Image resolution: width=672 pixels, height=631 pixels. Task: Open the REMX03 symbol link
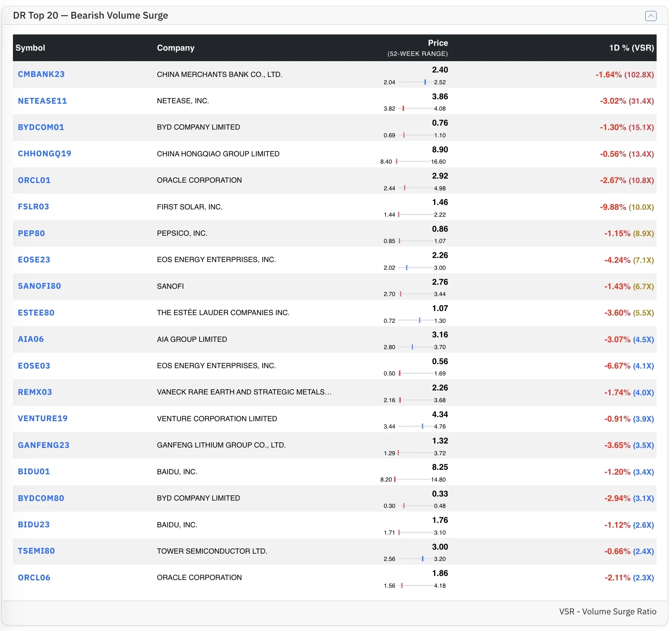[x=35, y=392]
